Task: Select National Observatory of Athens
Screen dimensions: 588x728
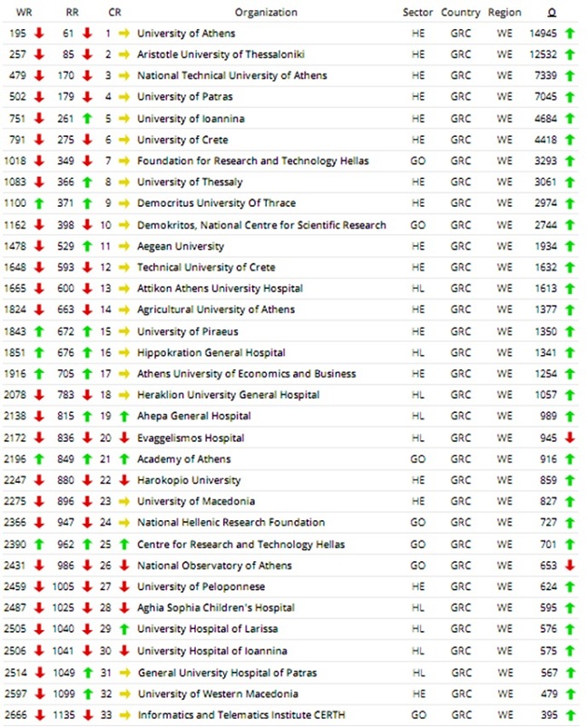Action: (214, 566)
